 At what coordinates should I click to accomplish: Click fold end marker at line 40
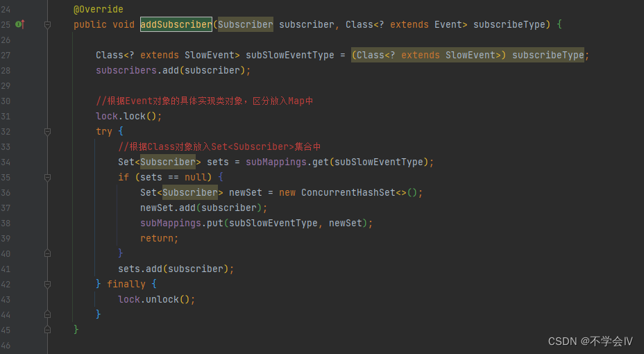tap(47, 253)
